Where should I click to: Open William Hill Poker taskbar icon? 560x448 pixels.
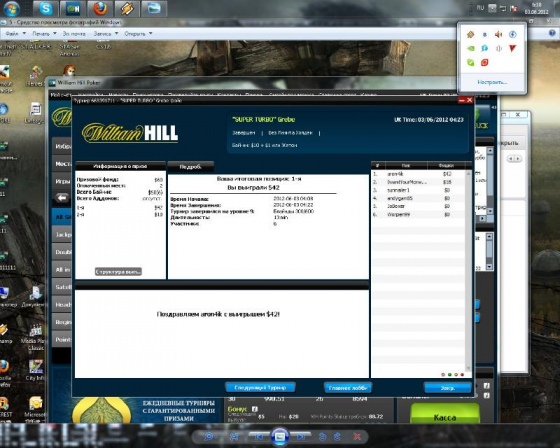pyautogui.click(x=73, y=9)
